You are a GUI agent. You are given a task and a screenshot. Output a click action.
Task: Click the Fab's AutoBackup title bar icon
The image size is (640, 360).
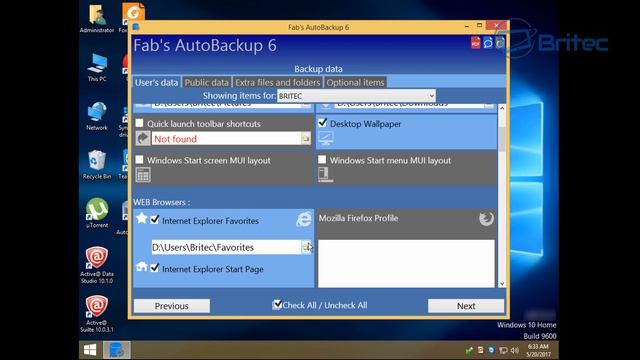[x=136, y=27]
